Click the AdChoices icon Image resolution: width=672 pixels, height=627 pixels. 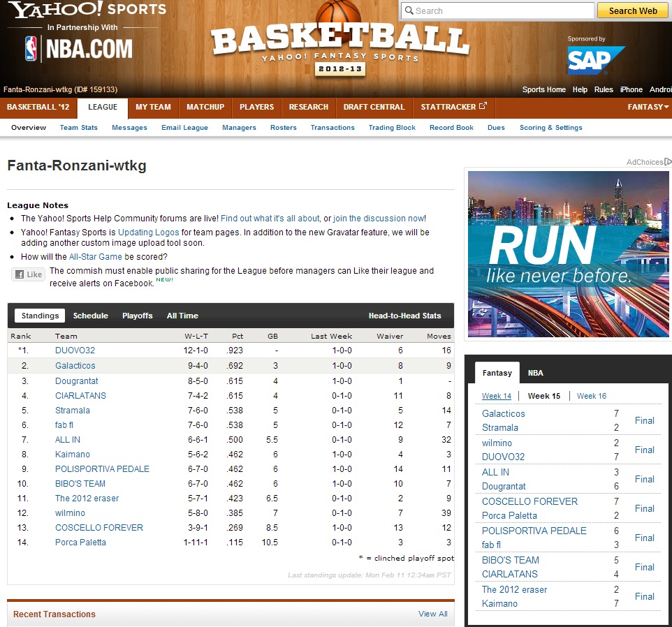667,162
